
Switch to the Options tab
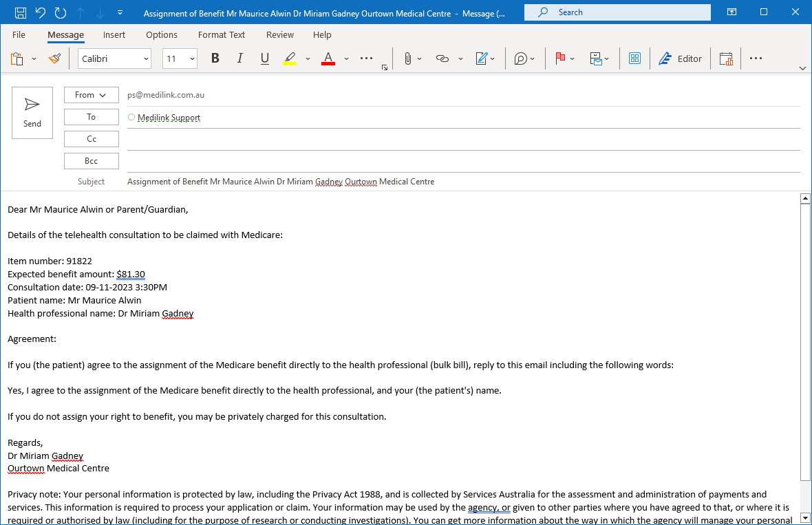coord(162,34)
